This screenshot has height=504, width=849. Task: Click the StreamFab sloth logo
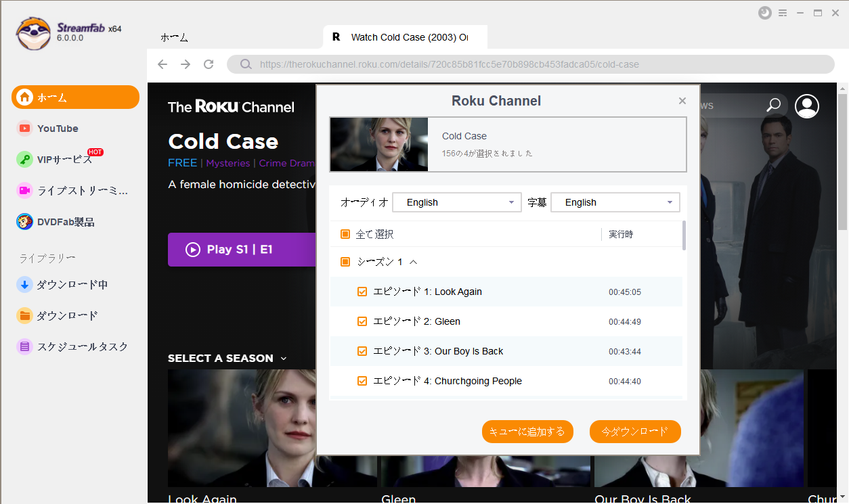33,33
